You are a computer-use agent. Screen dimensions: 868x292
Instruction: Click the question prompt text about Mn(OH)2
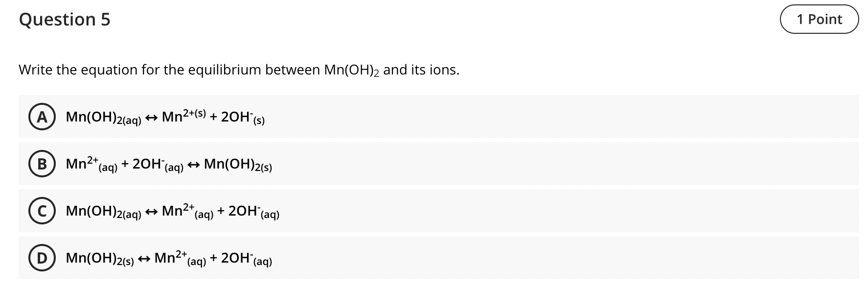(238, 70)
